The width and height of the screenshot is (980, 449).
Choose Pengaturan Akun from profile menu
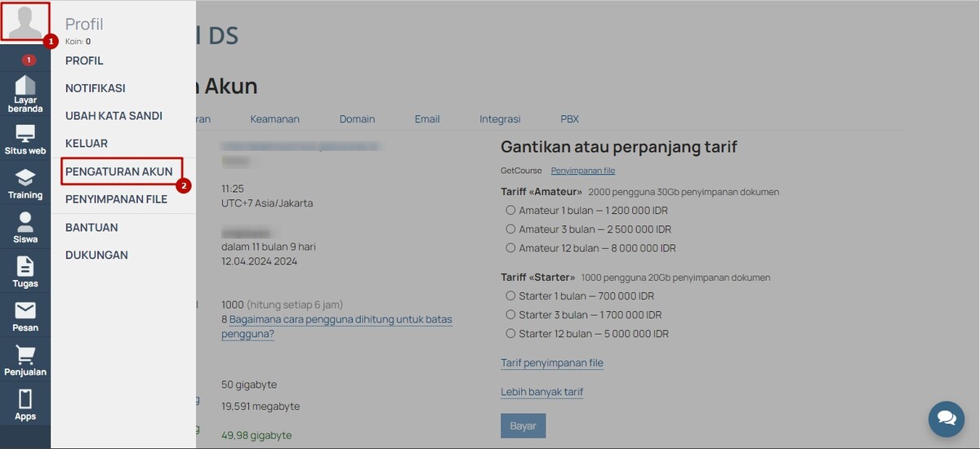coord(119,171)
